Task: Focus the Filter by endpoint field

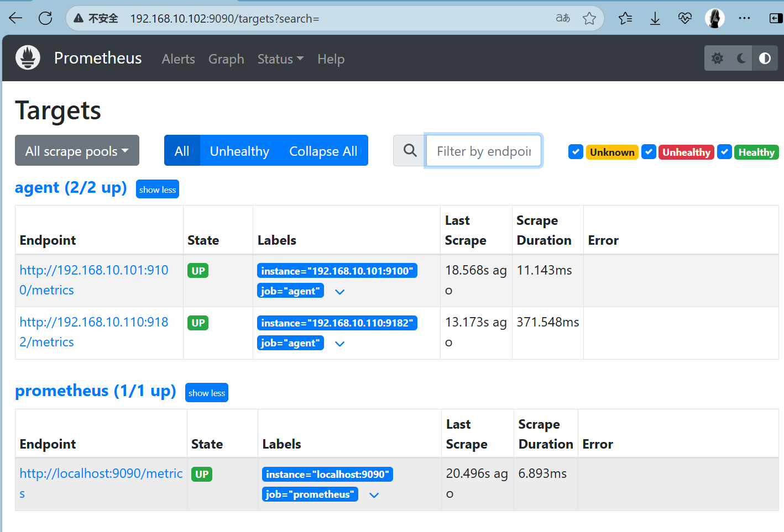Action: (484, 150)
